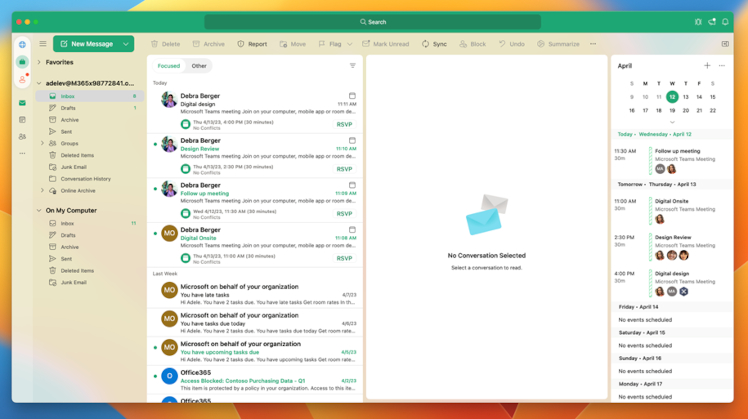Image resolution: width=748 pixels, height=419 pixels.
Task: RSVP to the Follow up meeting invitation
Action: coord(344,214)
